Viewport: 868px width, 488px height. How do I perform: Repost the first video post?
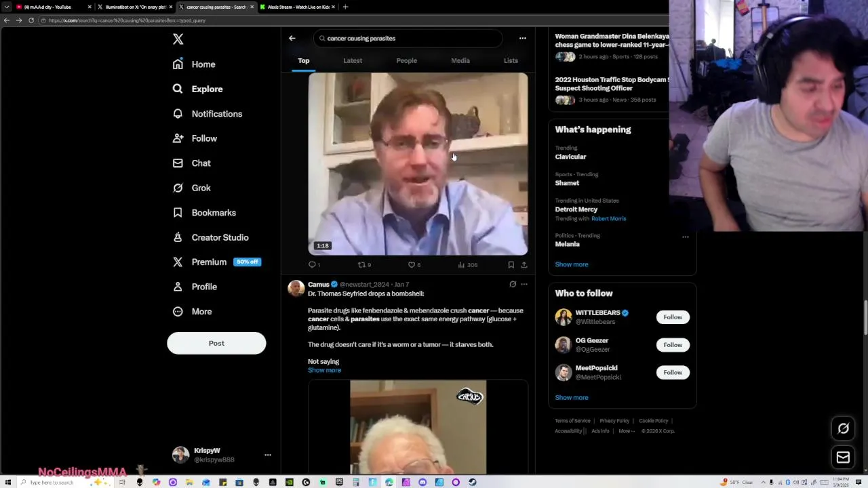click(x=364, y=265)
